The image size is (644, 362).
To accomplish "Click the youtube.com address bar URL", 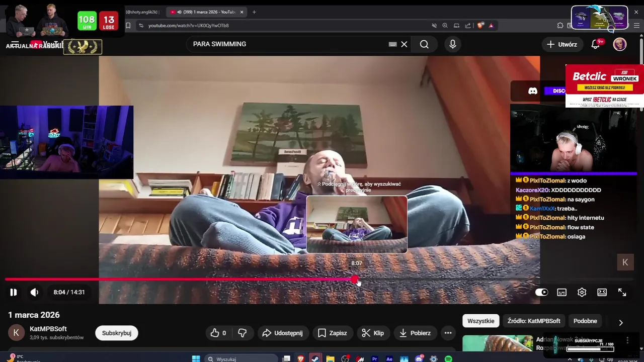I will pos(189,26).
